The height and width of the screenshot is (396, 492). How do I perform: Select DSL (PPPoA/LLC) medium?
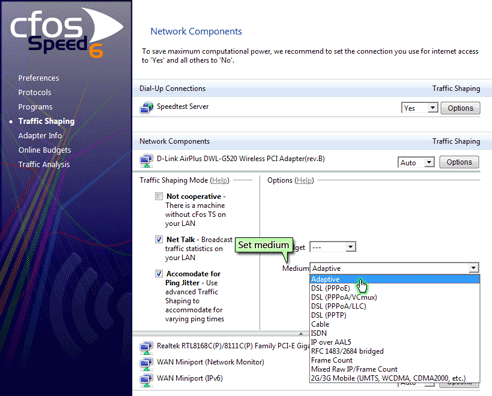pyautogui.click(x=395, y=306)
